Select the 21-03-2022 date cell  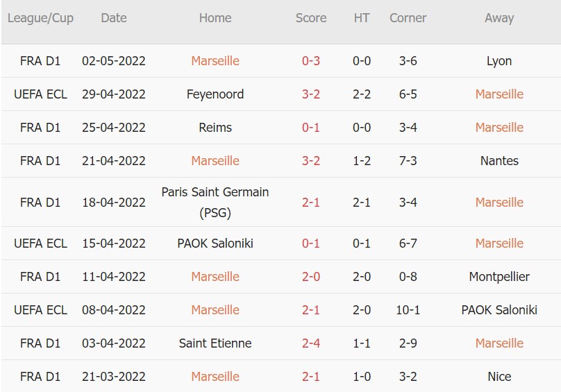(x=114, y=377)
